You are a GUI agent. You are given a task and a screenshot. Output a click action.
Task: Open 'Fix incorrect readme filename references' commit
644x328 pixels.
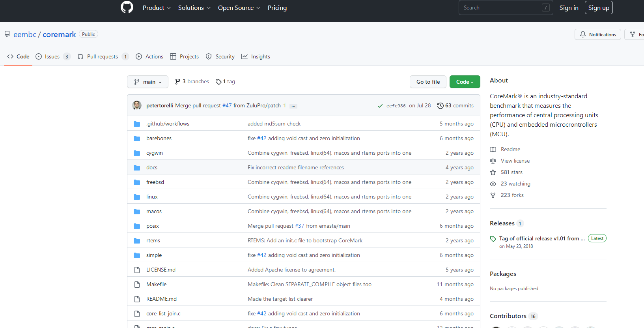click(296, 167)
